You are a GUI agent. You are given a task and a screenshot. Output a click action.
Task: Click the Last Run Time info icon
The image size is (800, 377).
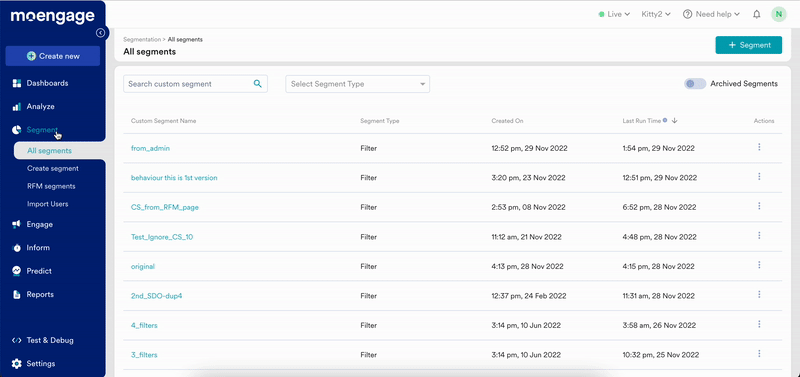pos(665,120)
